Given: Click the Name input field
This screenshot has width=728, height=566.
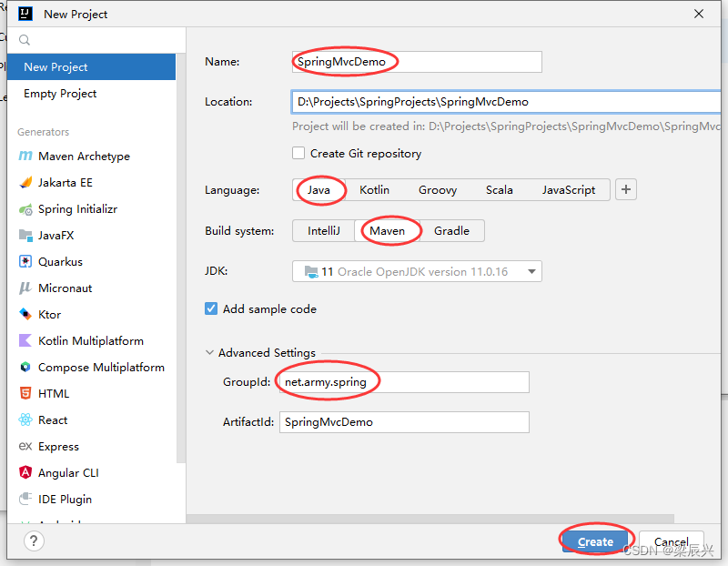Looking at the screenshot, I should 417,62.
